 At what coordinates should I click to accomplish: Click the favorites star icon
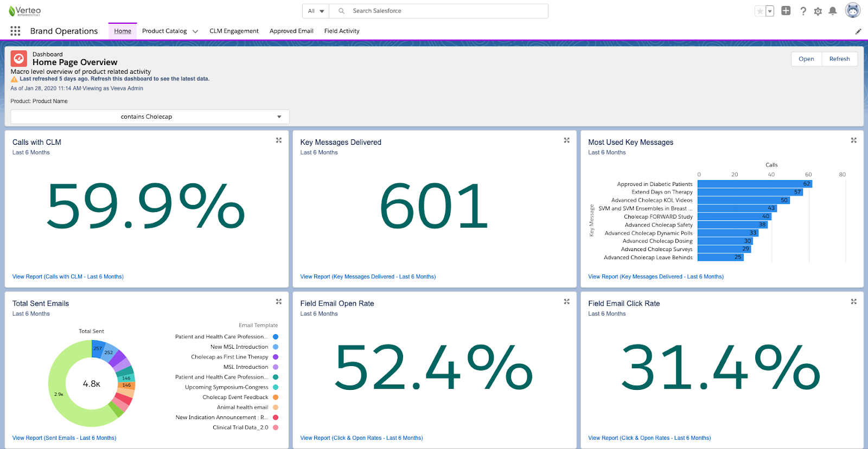coord(760,11)
